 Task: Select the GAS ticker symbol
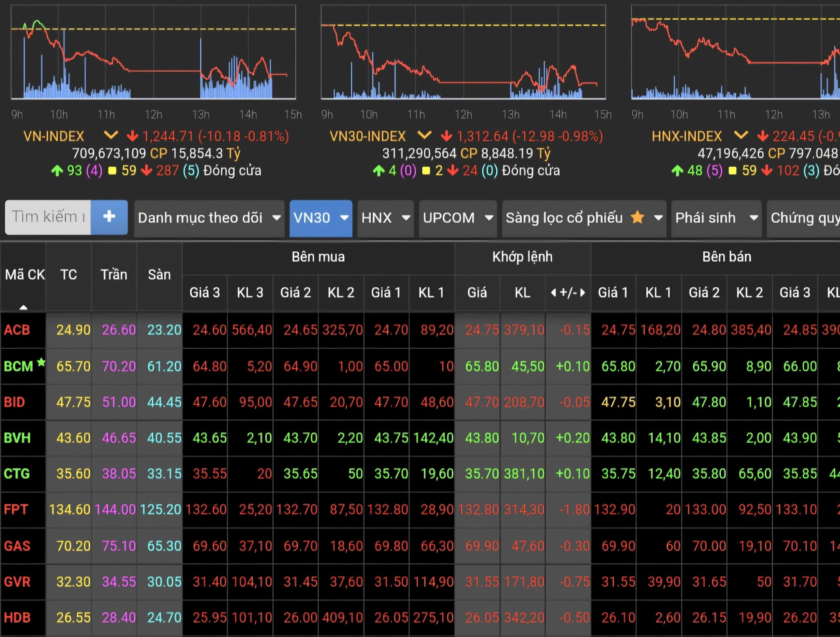tap(17, 546)
